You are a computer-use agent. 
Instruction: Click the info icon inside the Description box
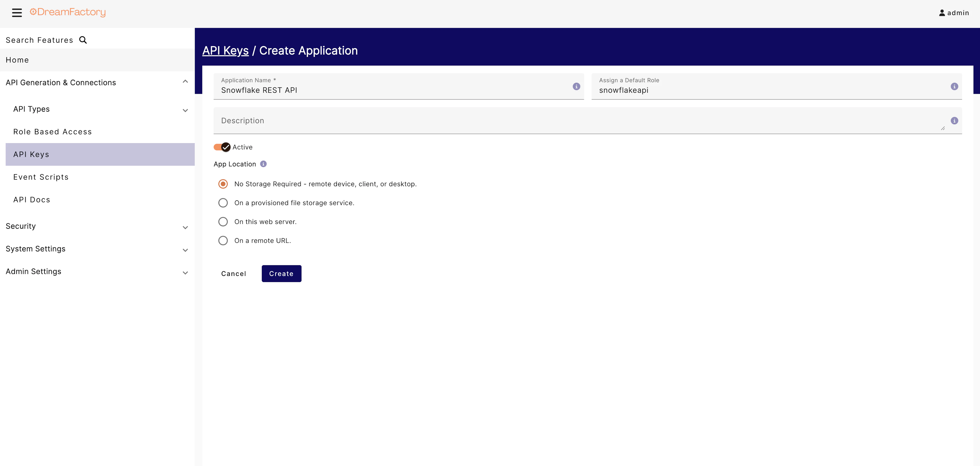pos(954,121)
